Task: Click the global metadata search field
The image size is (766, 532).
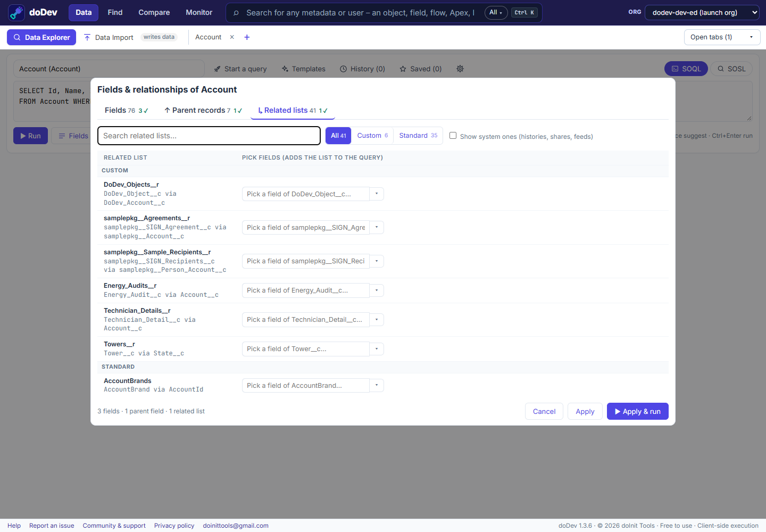Action: (360, 13)
